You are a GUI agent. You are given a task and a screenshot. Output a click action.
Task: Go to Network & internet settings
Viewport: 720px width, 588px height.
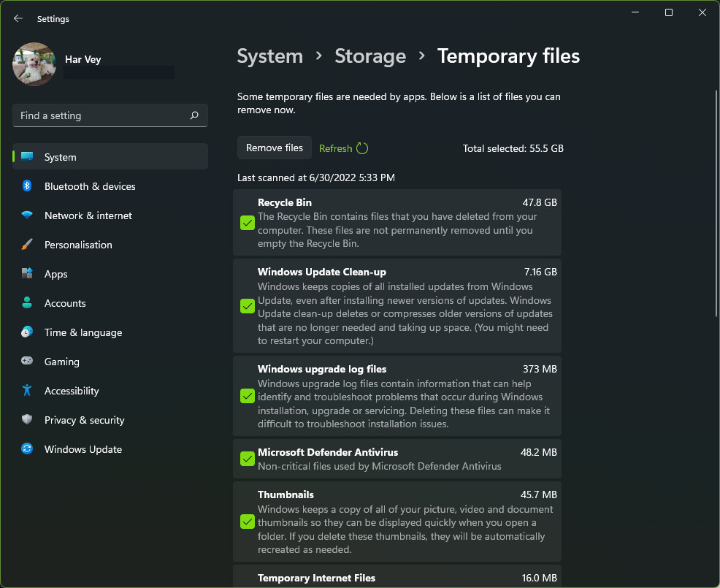tap(110, 215)
